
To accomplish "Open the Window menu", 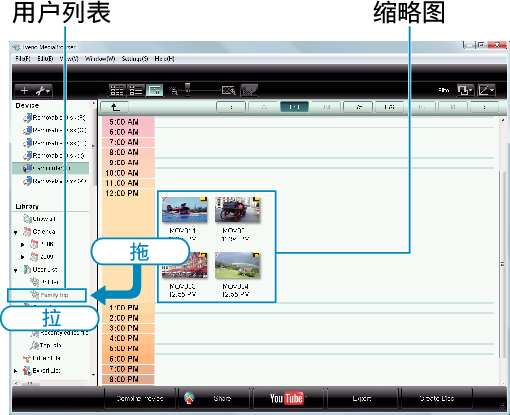I will 100,59.
